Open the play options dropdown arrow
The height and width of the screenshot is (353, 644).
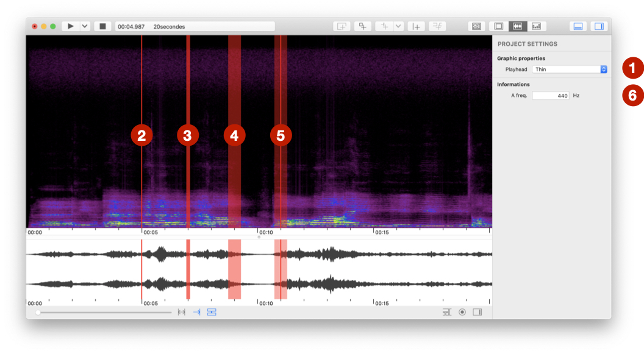[x=85, y=26]
